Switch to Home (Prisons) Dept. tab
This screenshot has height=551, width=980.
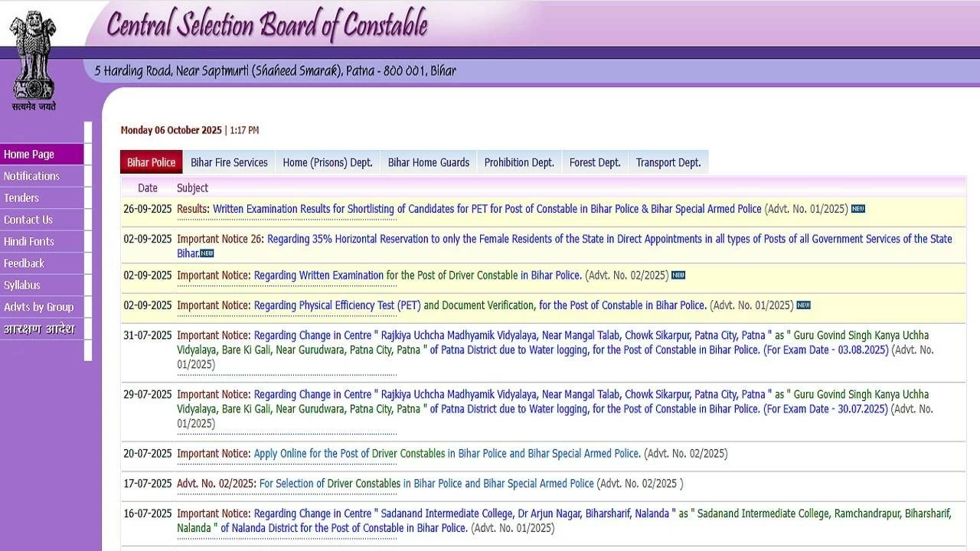coord(327,162)
